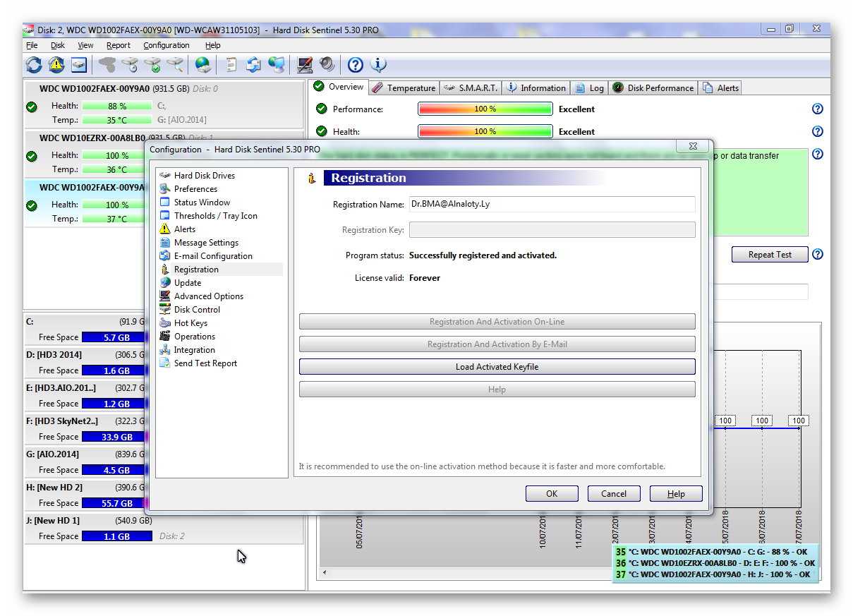Click the disk with green checkmark toolbar icon

tap(152, 65)
